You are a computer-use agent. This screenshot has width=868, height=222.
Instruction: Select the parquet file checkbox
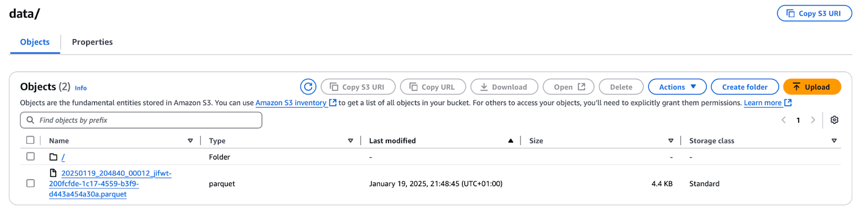(30, 183)
